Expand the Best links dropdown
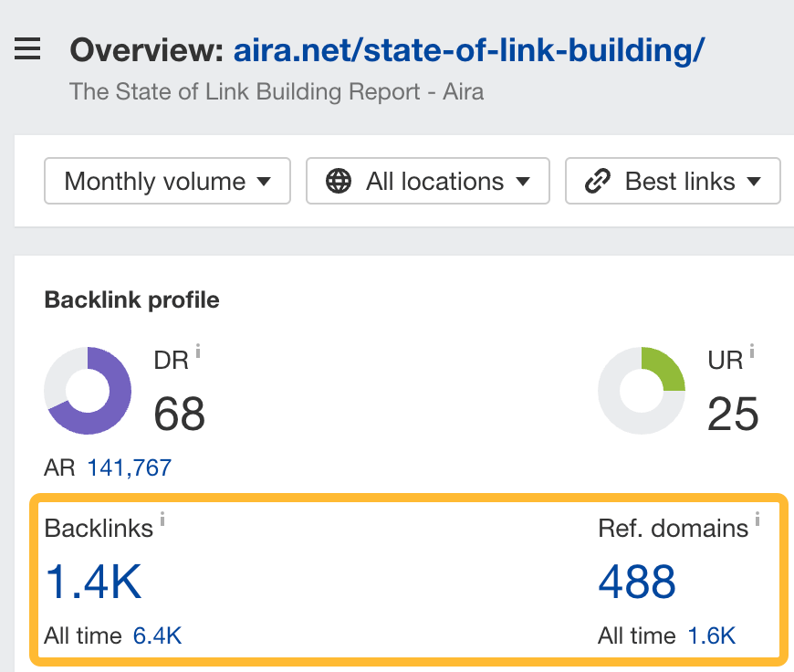This screenshot has height=672, width=794. [673, 181]
